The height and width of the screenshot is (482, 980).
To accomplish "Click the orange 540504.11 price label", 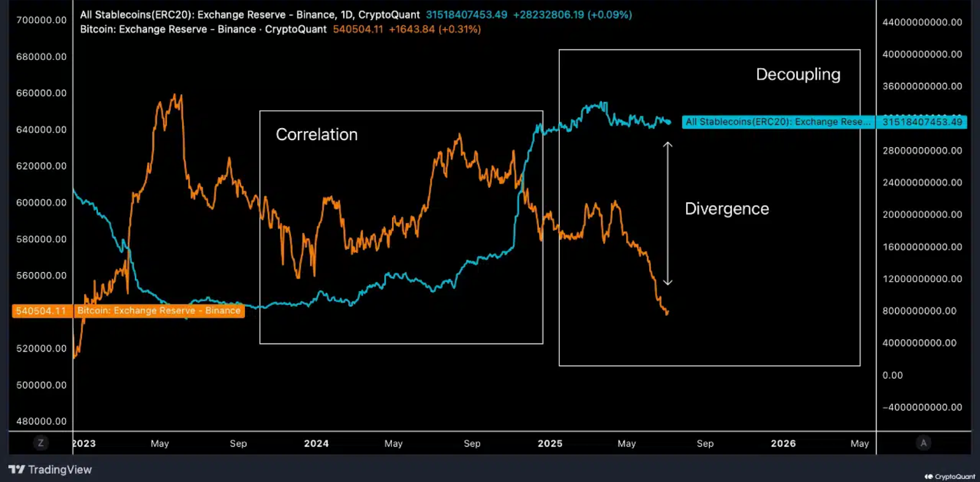I will pos(41,311).
